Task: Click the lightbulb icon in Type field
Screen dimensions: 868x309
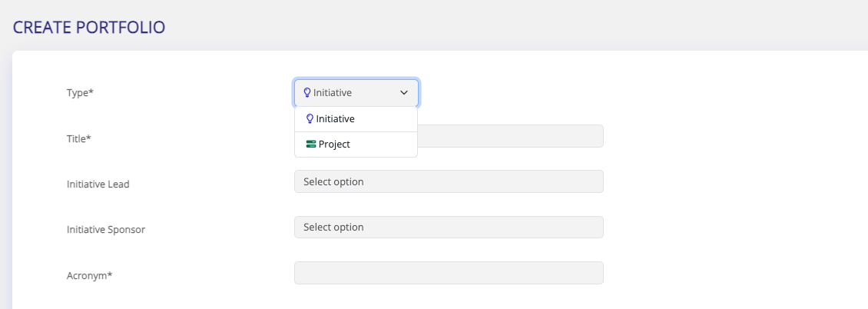Action: click(307, 93)
